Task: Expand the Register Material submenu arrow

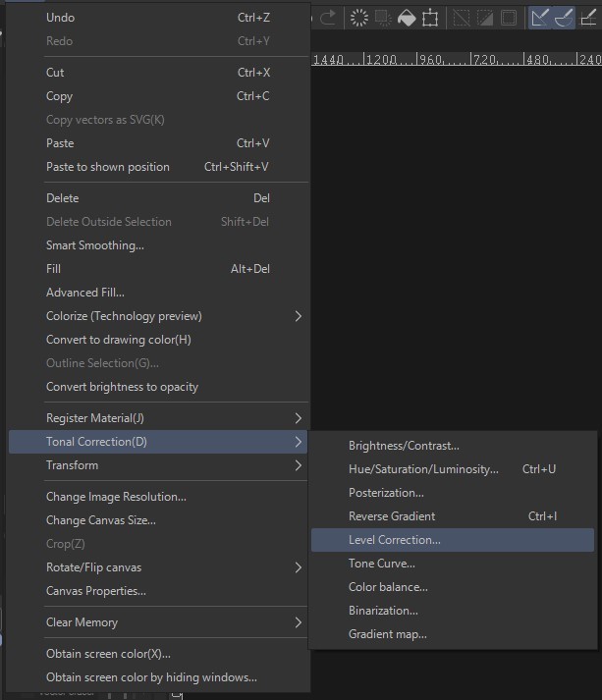Action: [x=299, y=418]
